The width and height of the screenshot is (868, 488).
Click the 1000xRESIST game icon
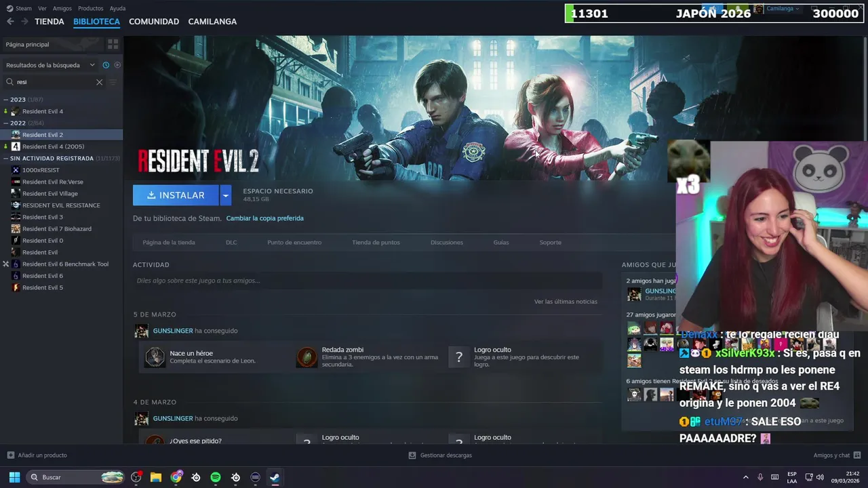pos(16,170)
